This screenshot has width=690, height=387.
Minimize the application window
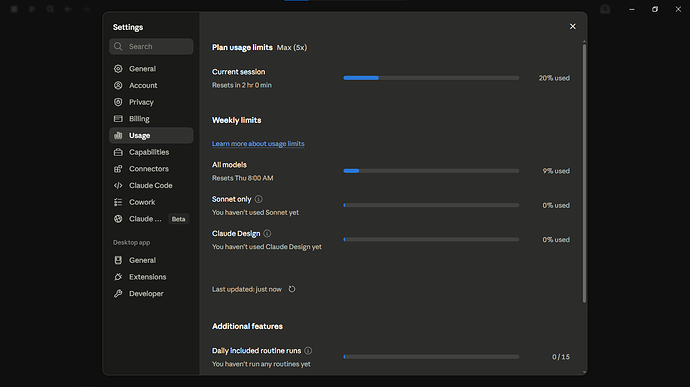(x=631, y=9)
